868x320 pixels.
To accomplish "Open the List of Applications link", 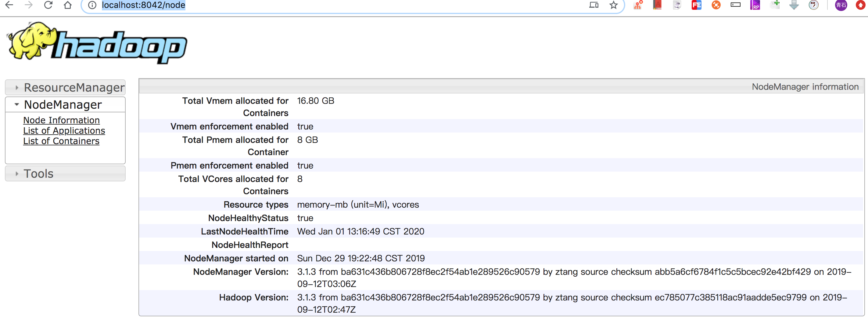I will pyautogui.click(x=64, y=131).
